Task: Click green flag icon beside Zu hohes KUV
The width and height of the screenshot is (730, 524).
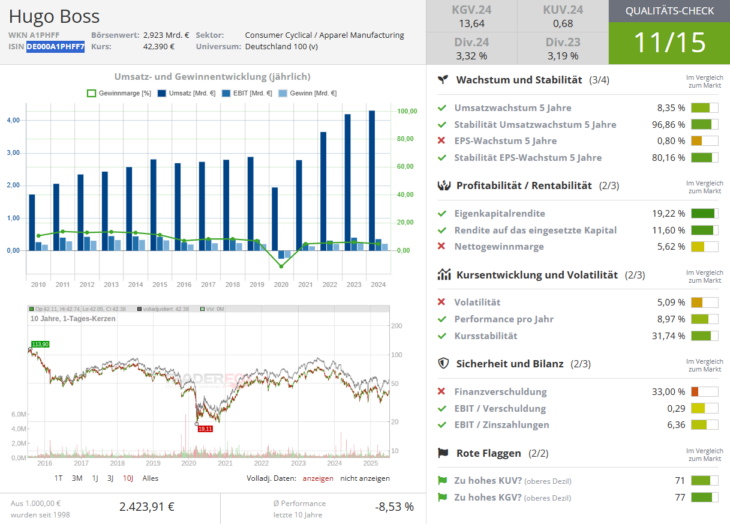Action: click(x=442, y=481)
